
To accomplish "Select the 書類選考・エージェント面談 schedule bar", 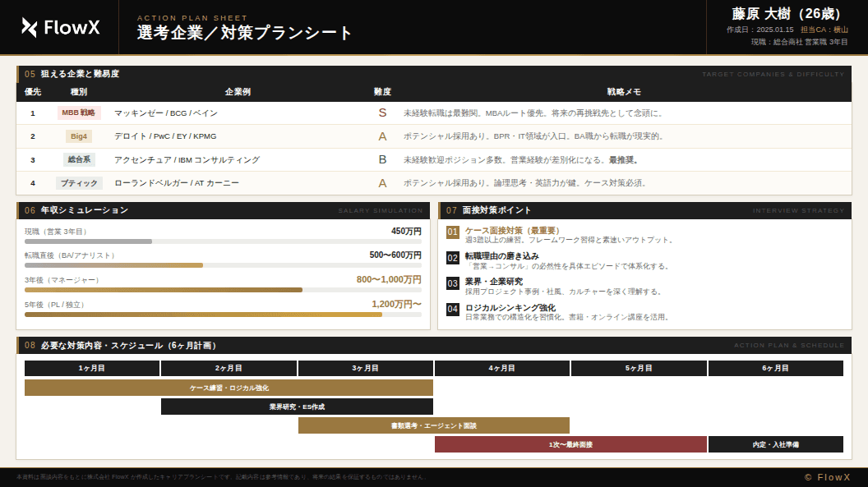I will pyautogui.click(x=433, y=425).
